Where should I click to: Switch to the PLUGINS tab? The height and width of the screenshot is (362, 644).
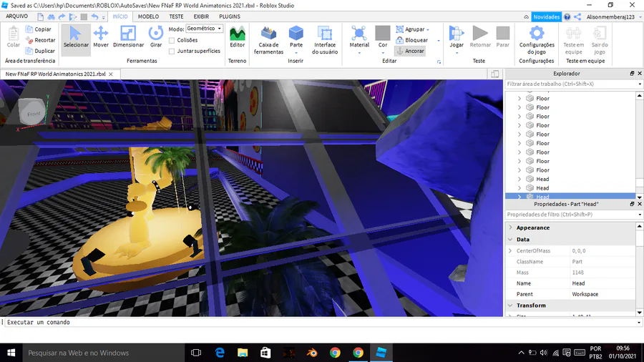click(230, 16)
